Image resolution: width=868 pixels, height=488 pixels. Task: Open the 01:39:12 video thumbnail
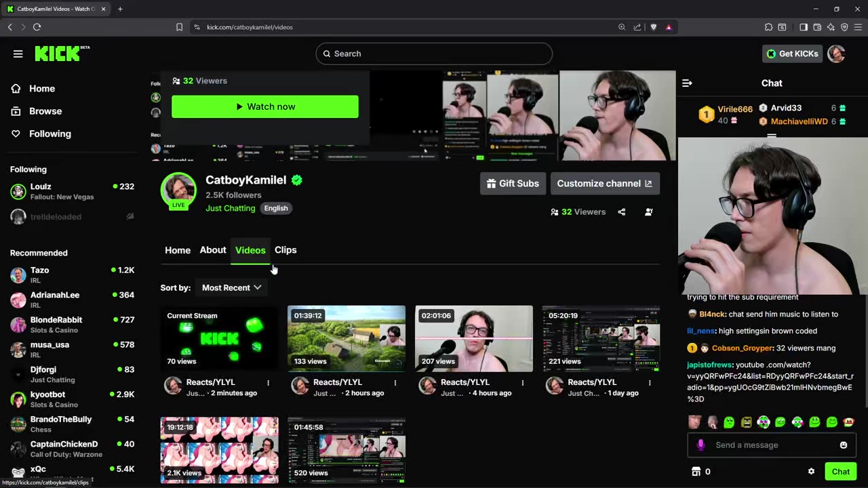point(347,338)
